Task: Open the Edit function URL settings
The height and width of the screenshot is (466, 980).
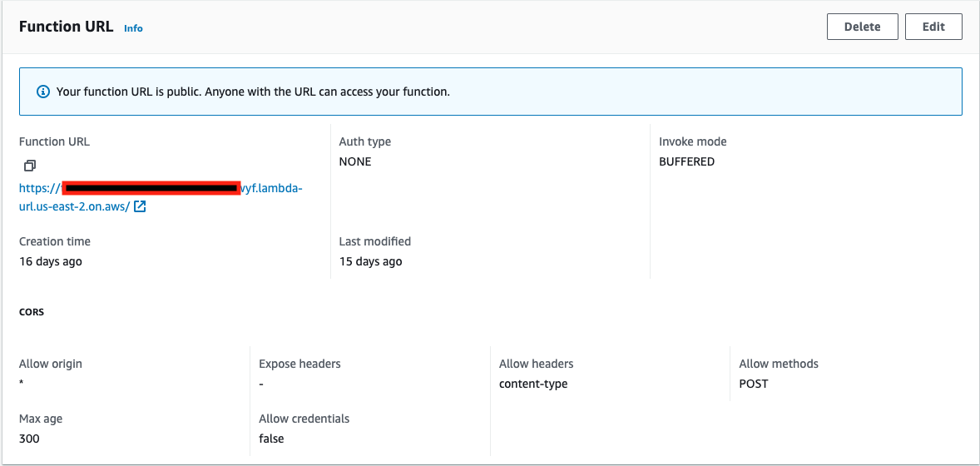Action: [x=933, y=27]
